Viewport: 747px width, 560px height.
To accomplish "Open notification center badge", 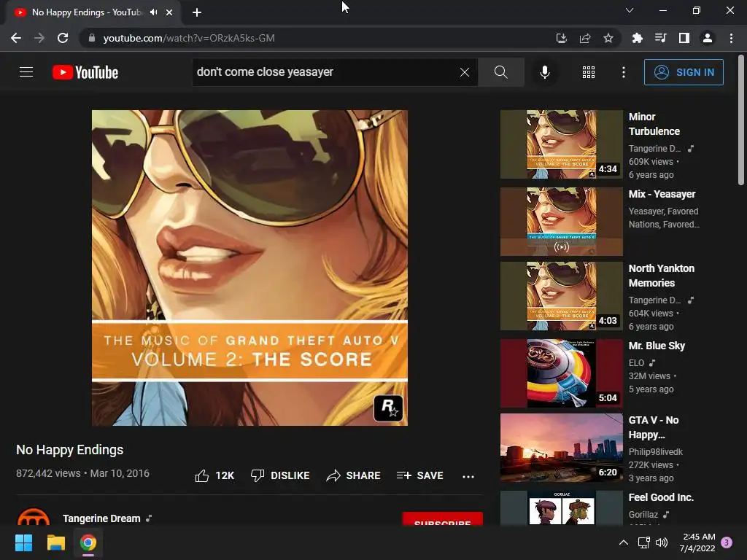I will click(726, 542).
